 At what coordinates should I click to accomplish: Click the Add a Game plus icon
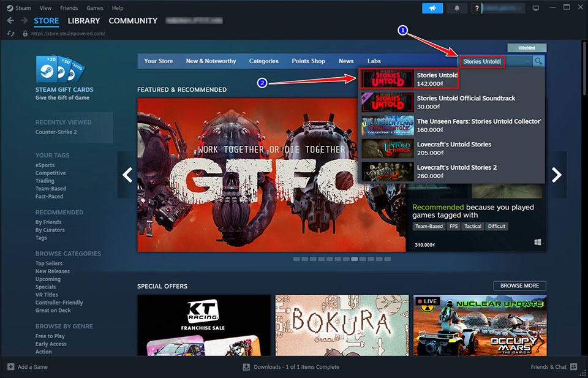point(11,367)
